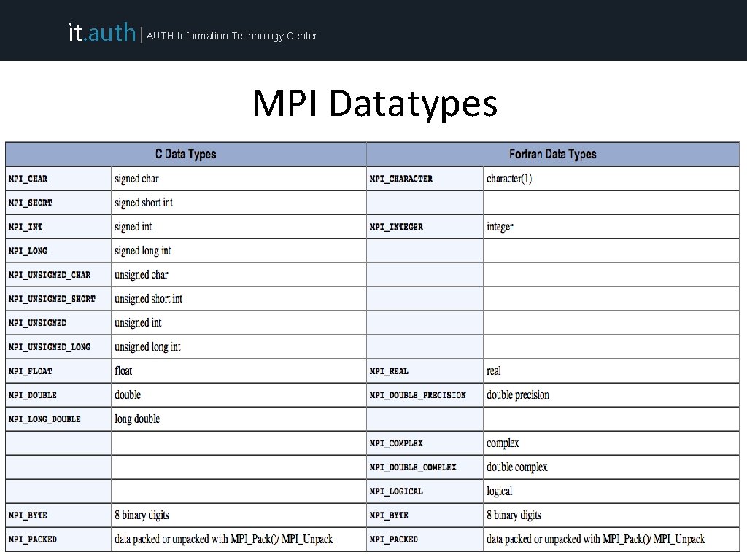The width and height of the screenshot is (747, 560).
Task: Click the it.auth logo in header
Action: coord(102,32)
